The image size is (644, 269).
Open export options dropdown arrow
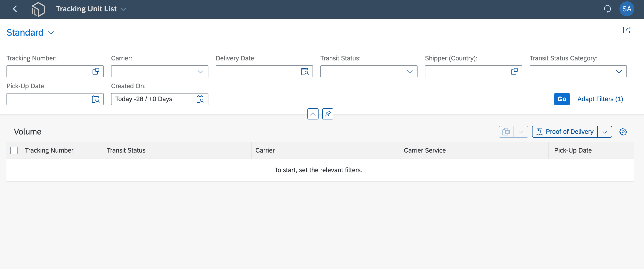click(521, 132)
